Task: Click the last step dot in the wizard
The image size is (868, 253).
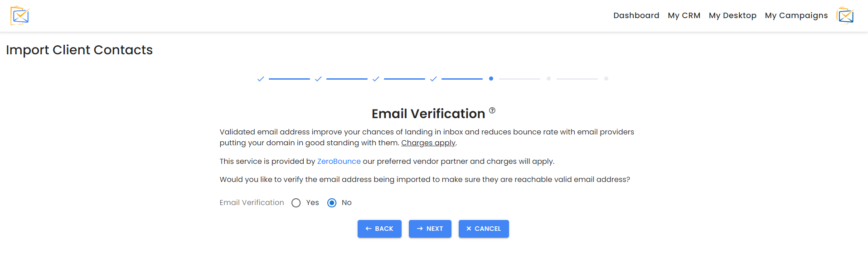Action: (606, 79)
